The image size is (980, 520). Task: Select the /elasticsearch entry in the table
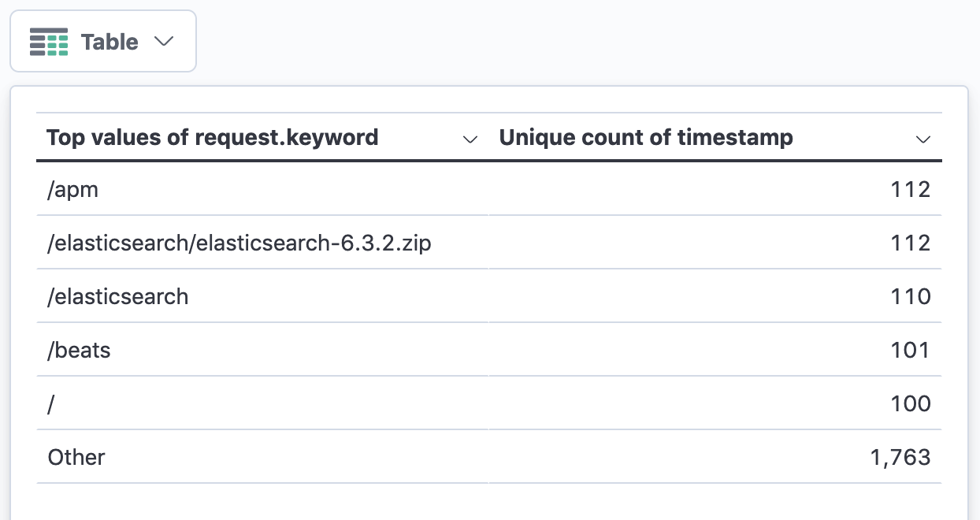pos(118,296)
